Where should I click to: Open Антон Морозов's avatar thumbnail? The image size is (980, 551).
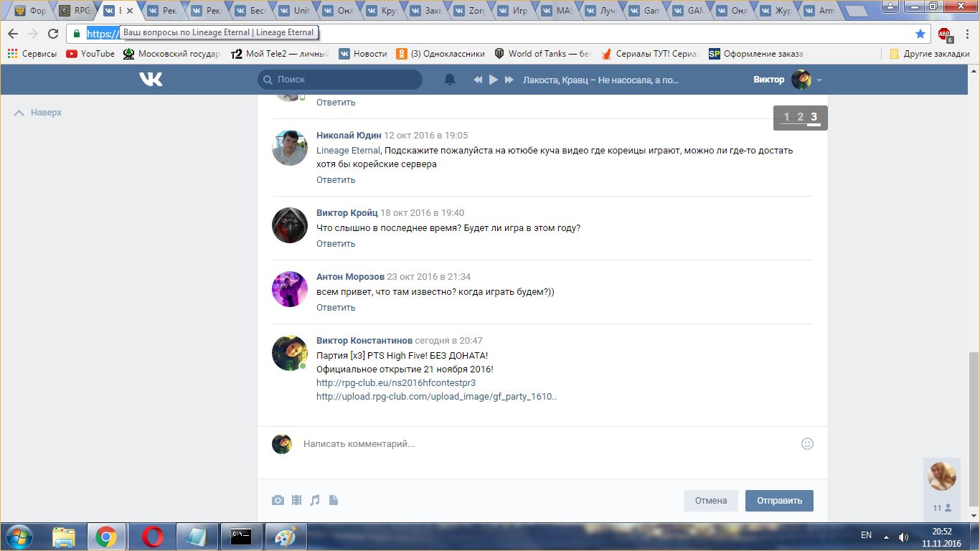point(290,289)
